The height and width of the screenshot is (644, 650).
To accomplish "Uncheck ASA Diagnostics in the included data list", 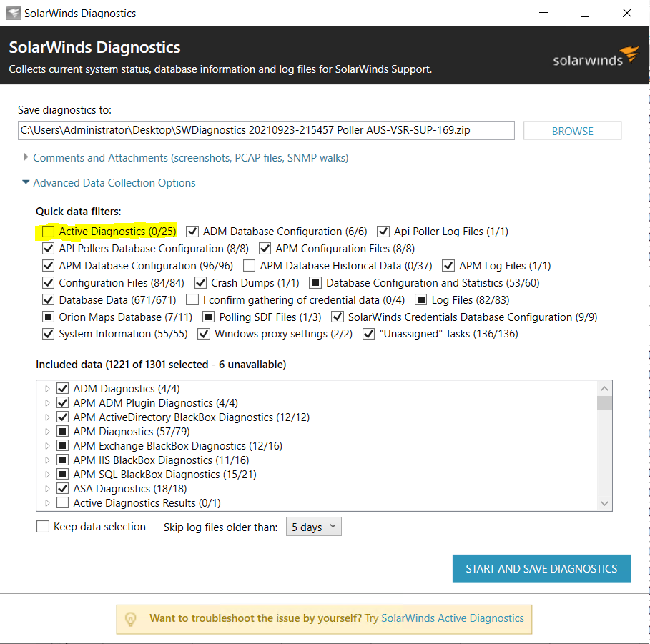I will click(62, 488).
